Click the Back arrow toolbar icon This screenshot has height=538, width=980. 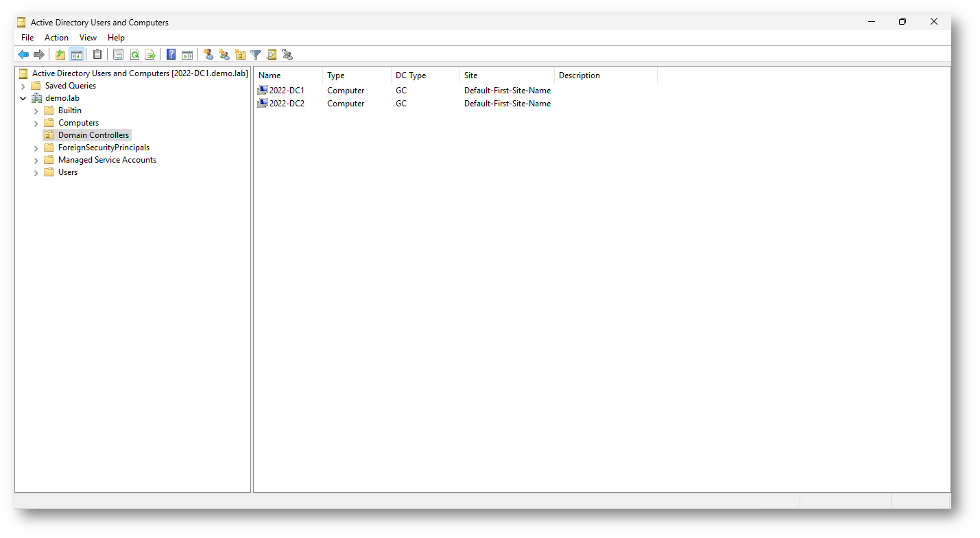[23, 55]
